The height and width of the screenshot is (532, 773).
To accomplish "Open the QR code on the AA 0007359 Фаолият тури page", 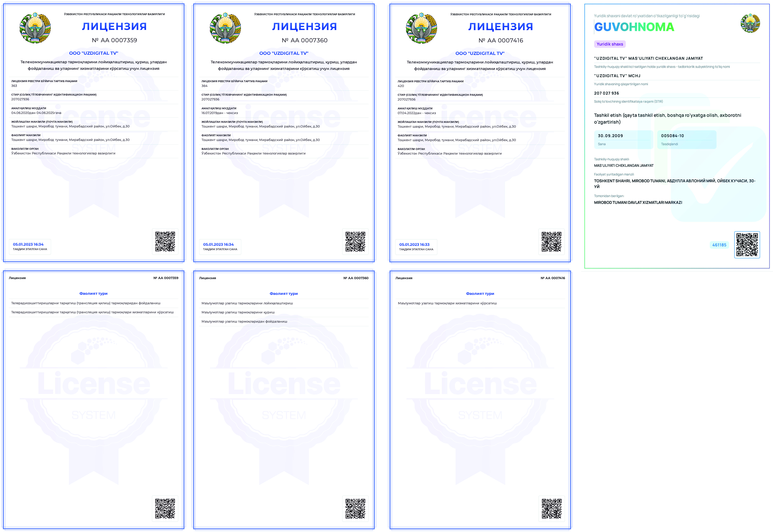I will coord(165,509).
